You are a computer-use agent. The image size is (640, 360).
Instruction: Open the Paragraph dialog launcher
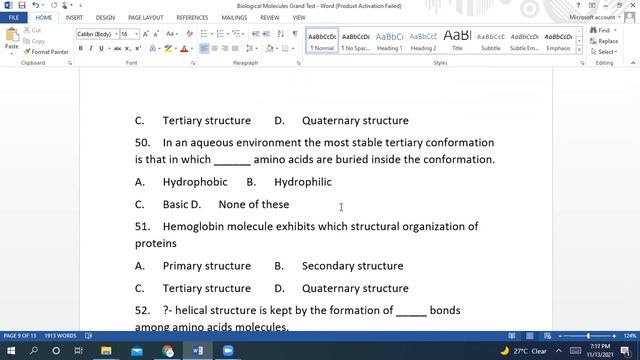[x=299, y=63]
